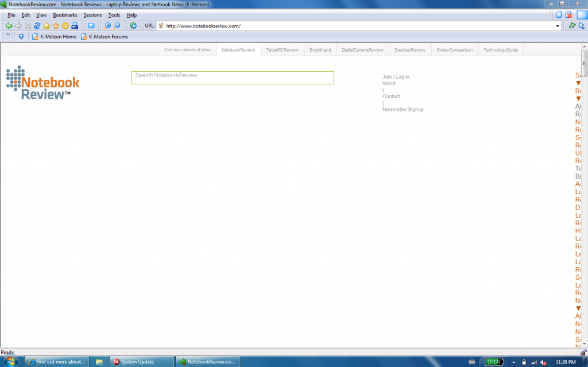Click the site favicon in the URL bar
Image resolution: width=588 pixels, height=367 pixels.
[x=161, y=26]
